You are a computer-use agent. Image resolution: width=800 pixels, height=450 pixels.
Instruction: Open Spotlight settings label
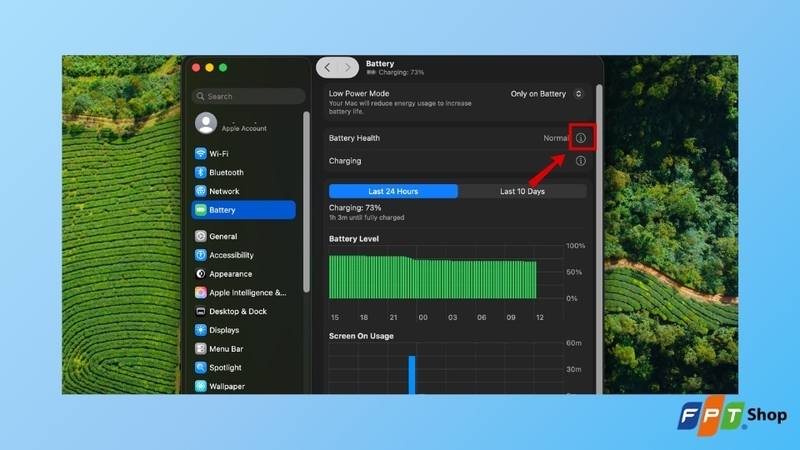pos(226,367)
